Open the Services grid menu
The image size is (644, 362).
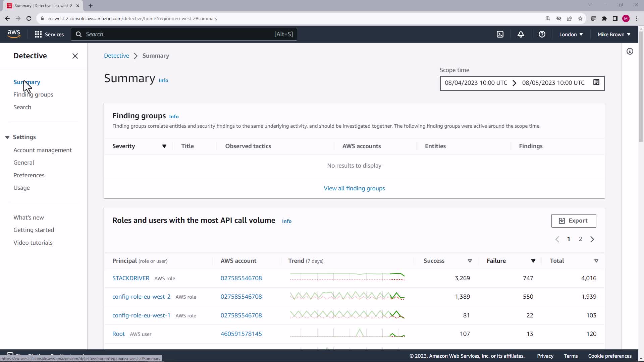coord(49,34)
